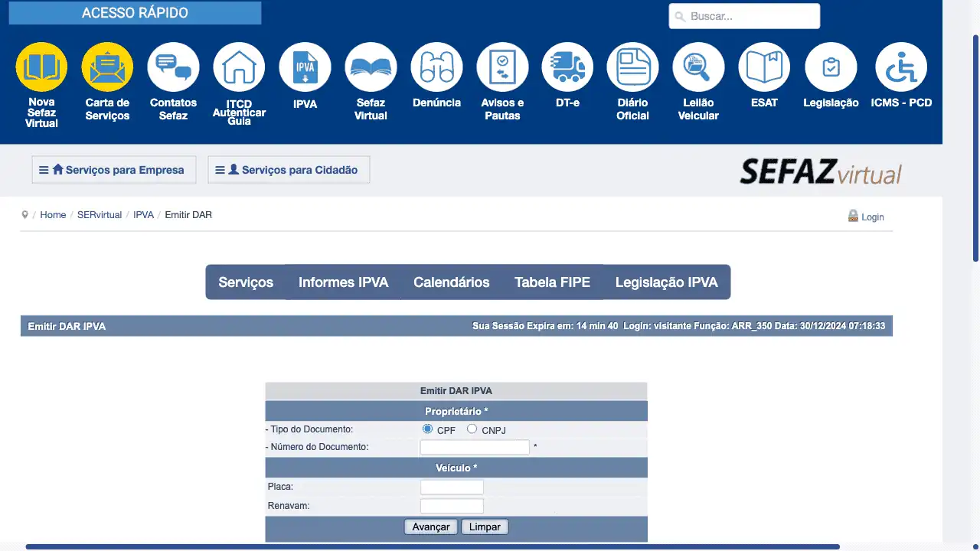Open the Diário Oficial newspaper icon
This screenshot has height=551, width=980.
(632, 68)
